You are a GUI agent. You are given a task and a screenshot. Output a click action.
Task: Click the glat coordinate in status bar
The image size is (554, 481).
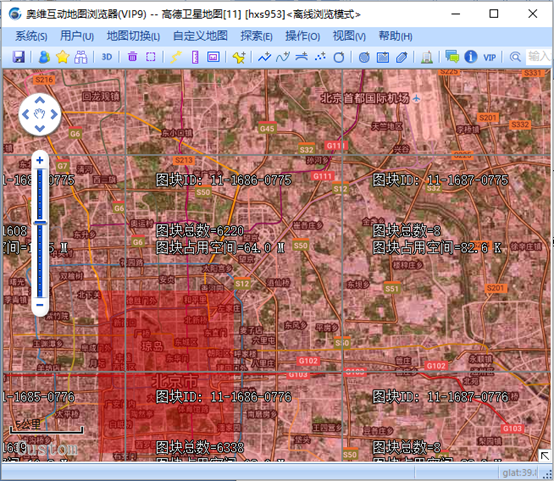pyautogui.click(x=519, y=473)
